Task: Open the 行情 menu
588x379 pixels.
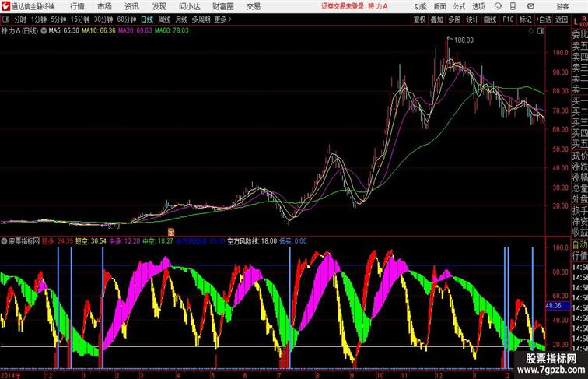Action: pos(77,6)
